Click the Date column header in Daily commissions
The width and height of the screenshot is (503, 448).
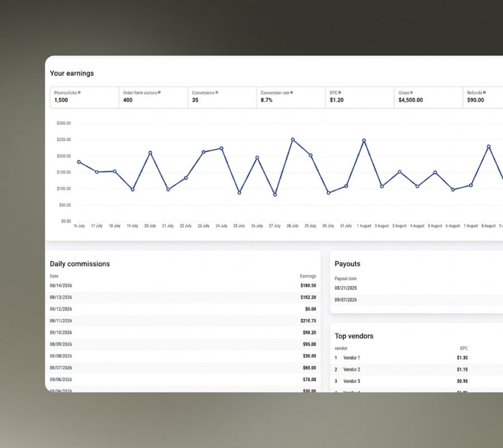coord(54,276)
